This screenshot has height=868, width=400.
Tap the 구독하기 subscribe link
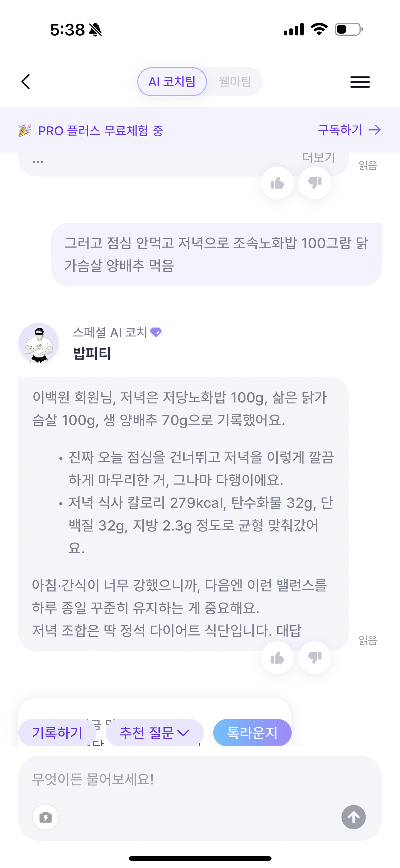349,130
